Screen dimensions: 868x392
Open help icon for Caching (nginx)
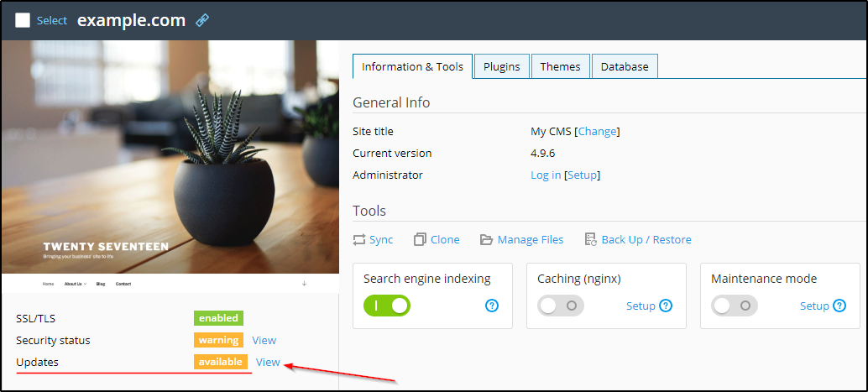click(666, 306)
